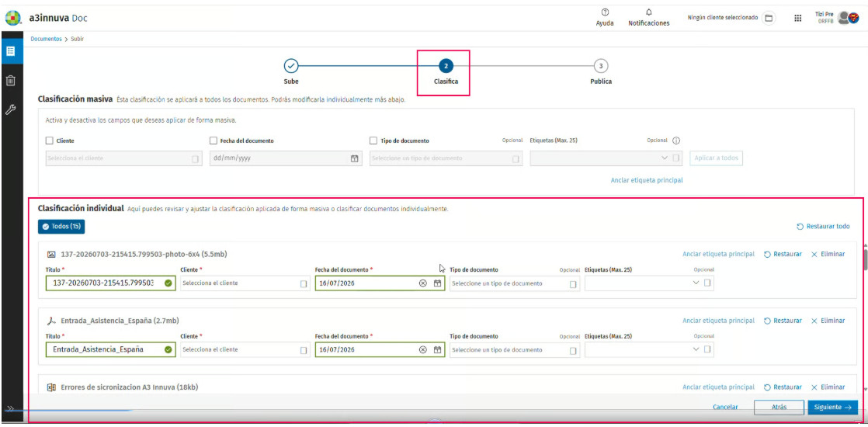868x427 pixels.
Task: Open the apps grid icon
Action: point(797,18)
